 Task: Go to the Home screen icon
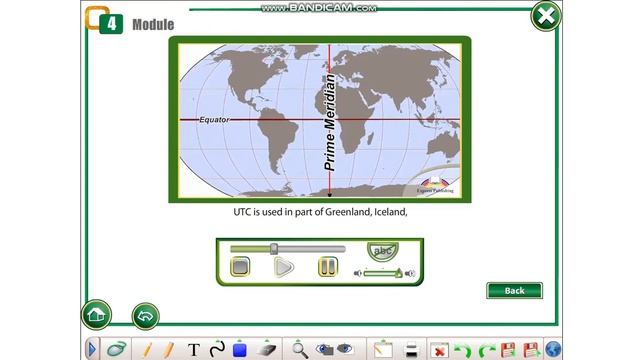click(96, 315)
